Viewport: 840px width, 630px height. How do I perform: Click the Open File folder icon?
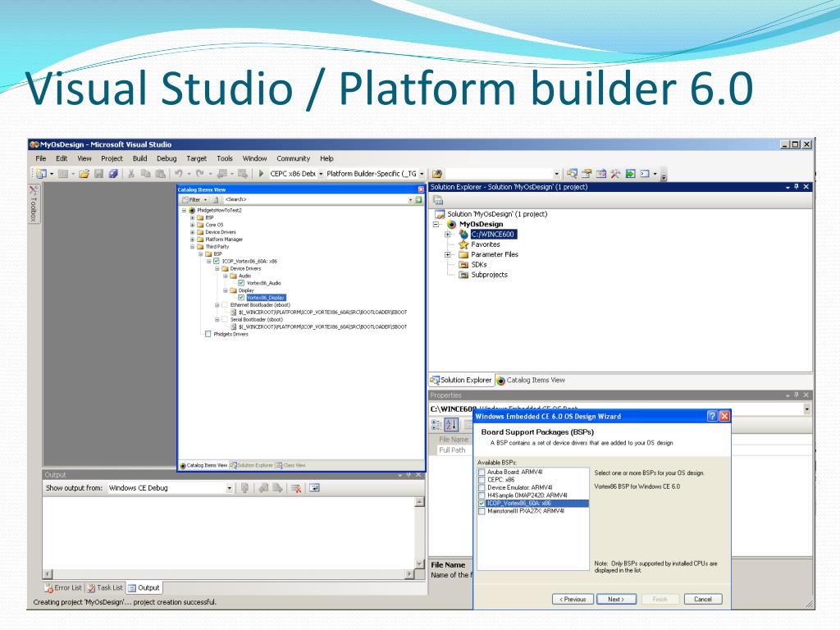coord(84,174)
